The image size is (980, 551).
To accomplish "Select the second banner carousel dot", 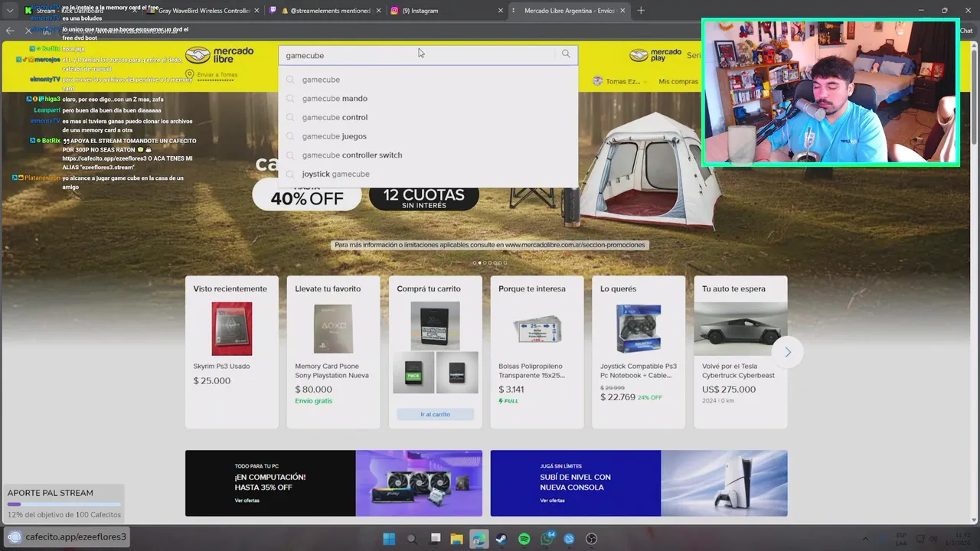I will pos(479,263).
